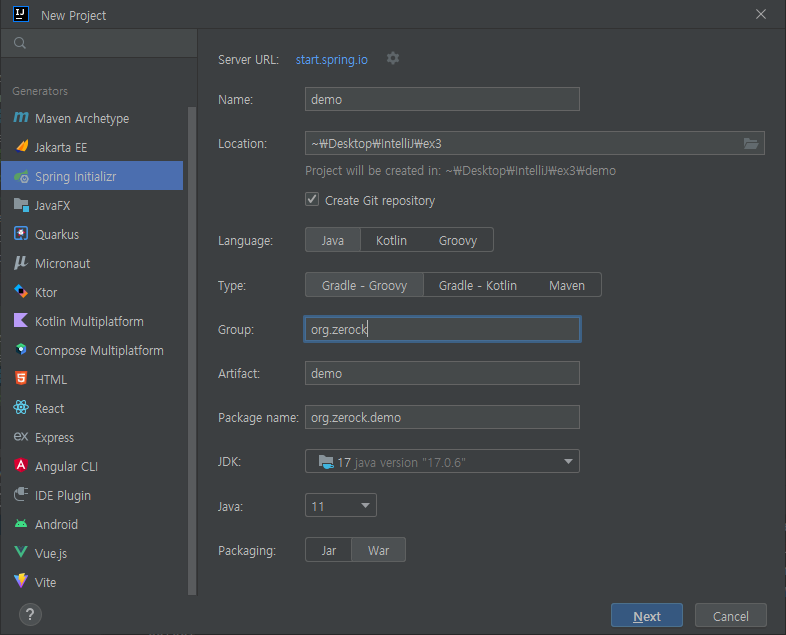The height and width of the screenshot is (635, 786).
Task: Switch packaging to Jar
Action: coord(329,550)
